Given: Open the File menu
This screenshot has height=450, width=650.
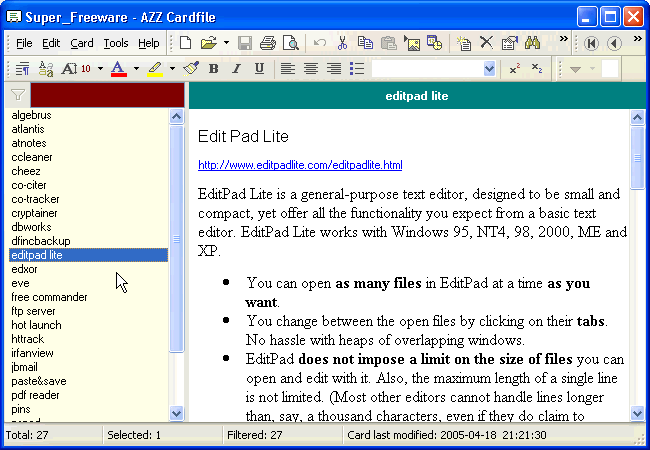Looking at the screenshot, I should tap(24, 43).
